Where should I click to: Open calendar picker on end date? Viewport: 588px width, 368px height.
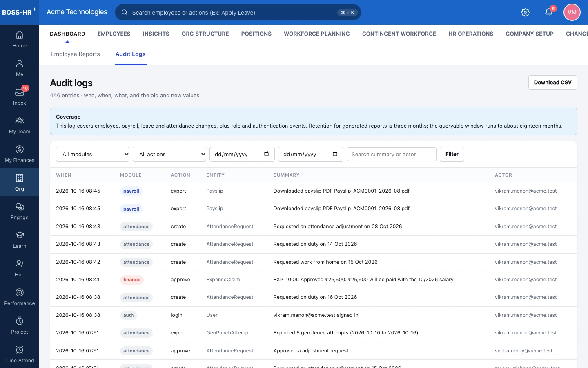[x=335, y=154]
